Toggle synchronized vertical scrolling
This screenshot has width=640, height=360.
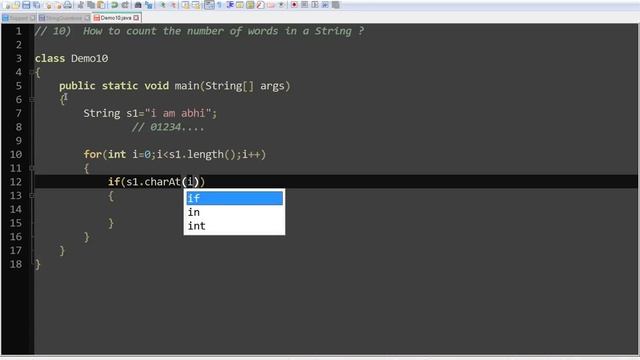pos(185,5)
